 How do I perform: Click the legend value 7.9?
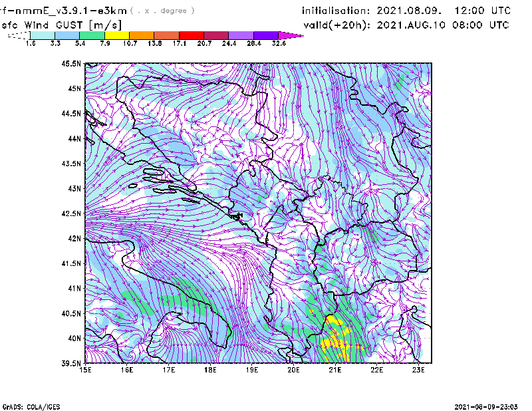tap(105, 43)
